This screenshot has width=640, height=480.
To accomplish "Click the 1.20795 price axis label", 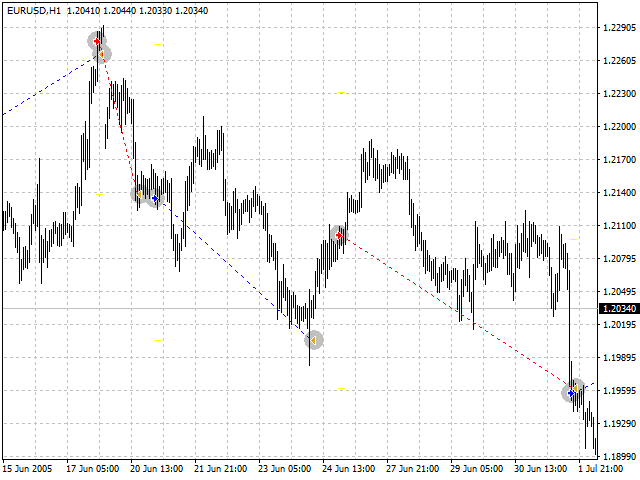I will (x=619, y=259).
